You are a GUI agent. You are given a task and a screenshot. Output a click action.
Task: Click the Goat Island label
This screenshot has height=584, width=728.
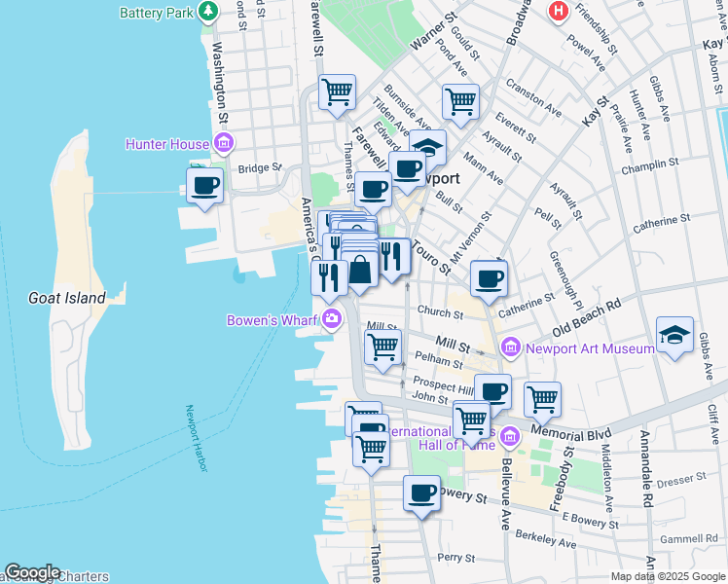(66, 298)
